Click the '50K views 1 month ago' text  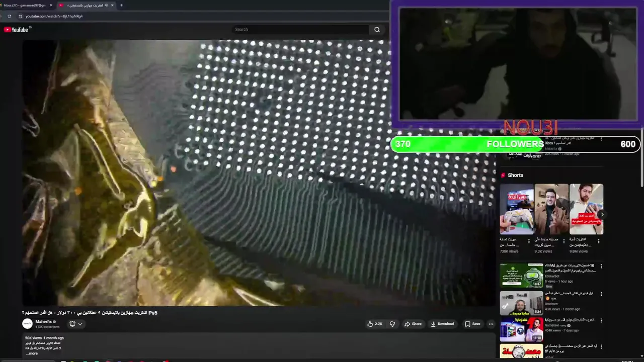(x=44, y=338)
